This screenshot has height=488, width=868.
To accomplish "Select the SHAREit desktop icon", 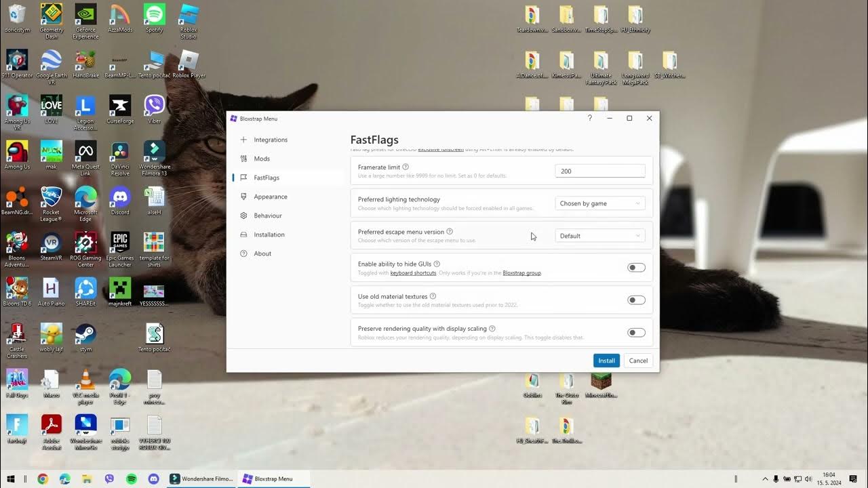I will tap(85, 292).
